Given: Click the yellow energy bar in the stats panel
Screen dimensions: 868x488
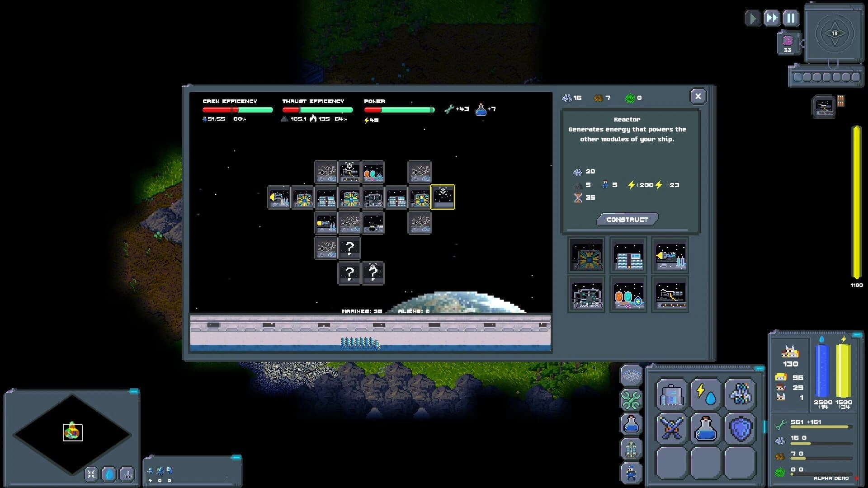Looking at the screenshot, I should (843, 371).
